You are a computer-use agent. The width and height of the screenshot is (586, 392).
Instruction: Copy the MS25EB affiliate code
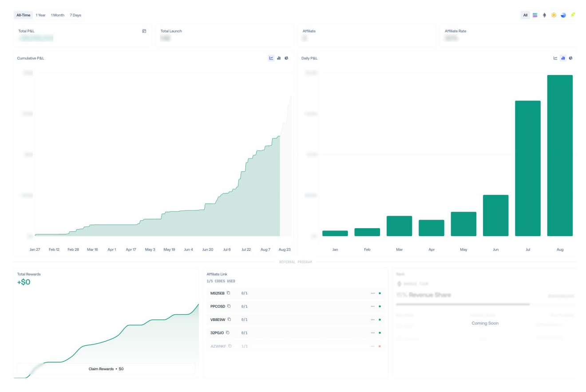(x=229, y=293)
